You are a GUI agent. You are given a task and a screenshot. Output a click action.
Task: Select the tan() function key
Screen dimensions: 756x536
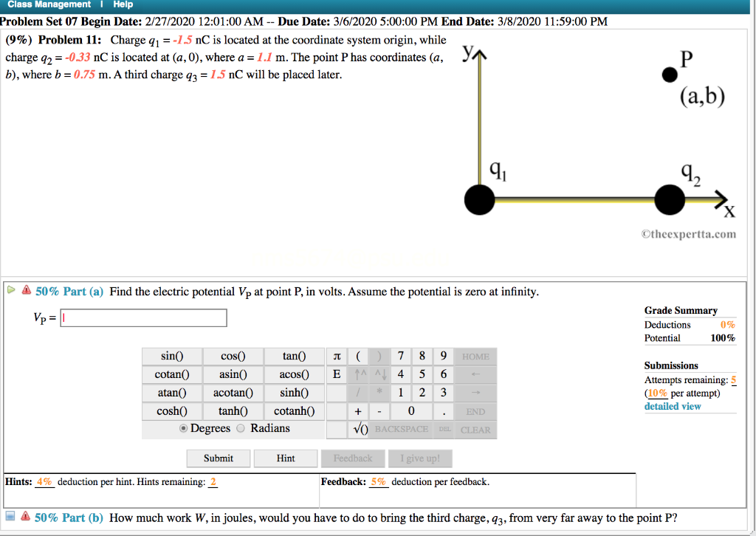(295, 356)
